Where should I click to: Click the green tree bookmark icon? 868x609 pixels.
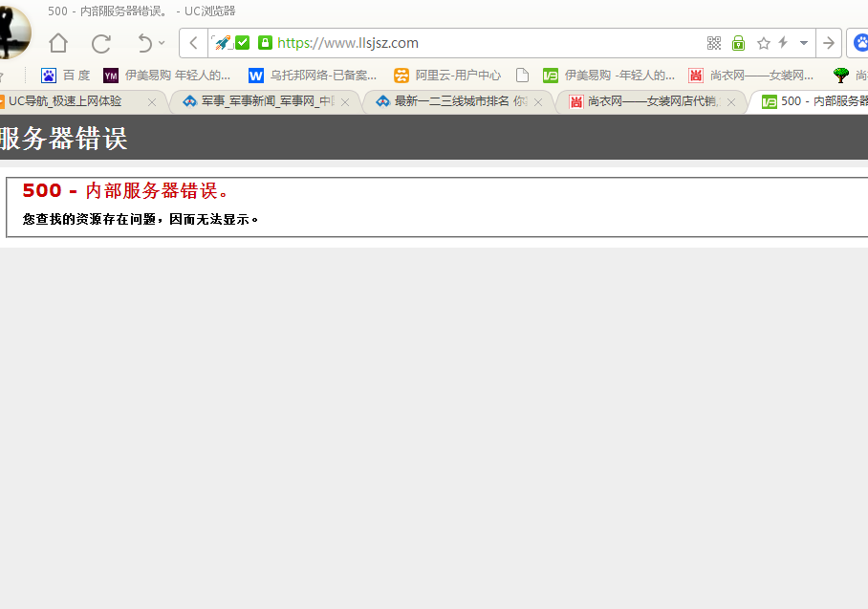pos(841,76)
